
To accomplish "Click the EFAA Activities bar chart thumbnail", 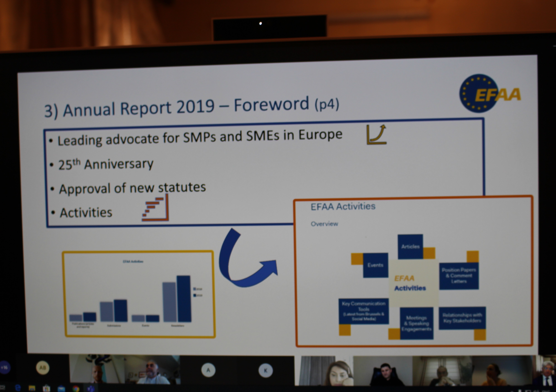I will [139, 294].
